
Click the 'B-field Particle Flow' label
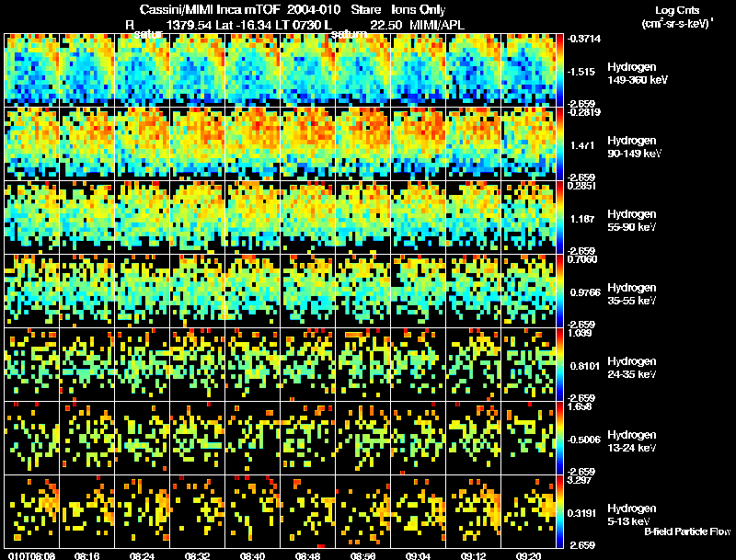coord(686,531)
